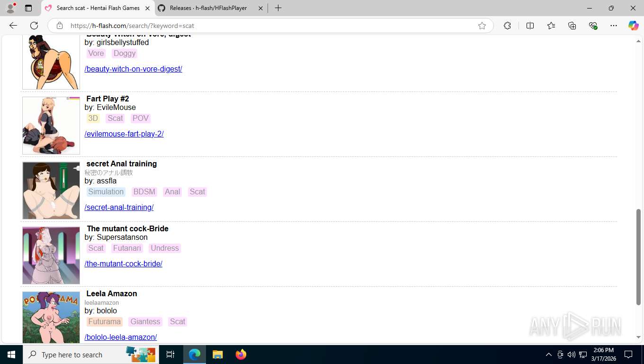Close the Search scat tab
This screenshot has height=364, width=644.
[x=147, y=8]
